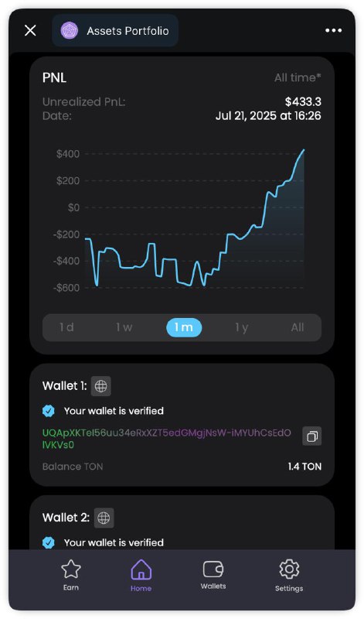Copy Wallet 1 address with copy icon

click(x=311, y=436)
